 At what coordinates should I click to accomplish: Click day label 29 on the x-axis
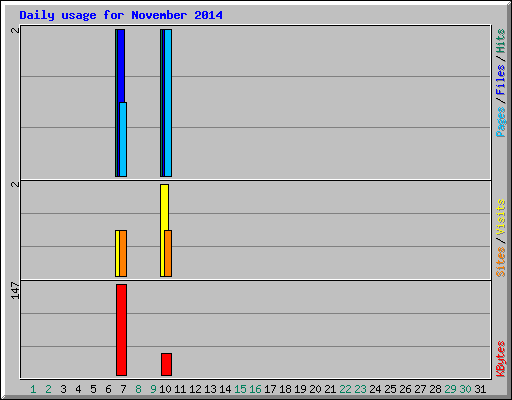[x=450, y=389]
